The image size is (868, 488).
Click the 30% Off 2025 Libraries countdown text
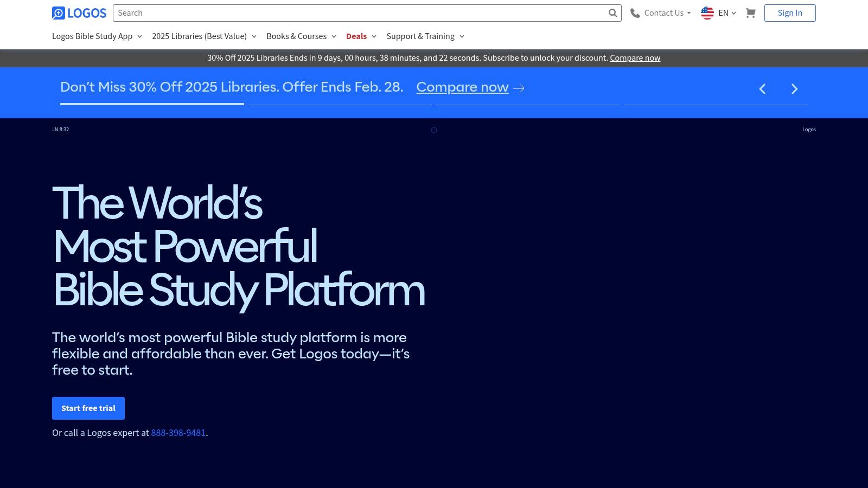(x=407, y=58)
